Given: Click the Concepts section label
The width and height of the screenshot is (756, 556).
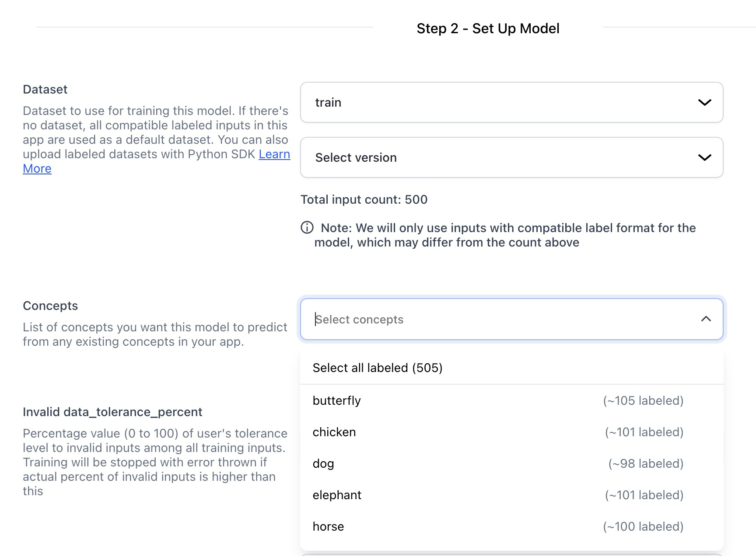Looking at the screenshot, I should [x=50, y=306].
